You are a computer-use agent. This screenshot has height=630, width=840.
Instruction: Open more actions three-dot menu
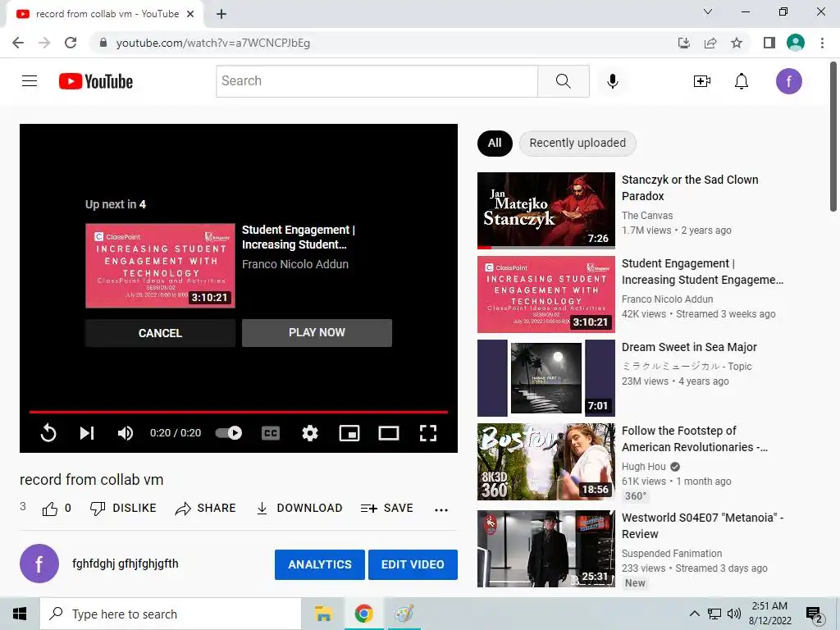tap(441, 510)
